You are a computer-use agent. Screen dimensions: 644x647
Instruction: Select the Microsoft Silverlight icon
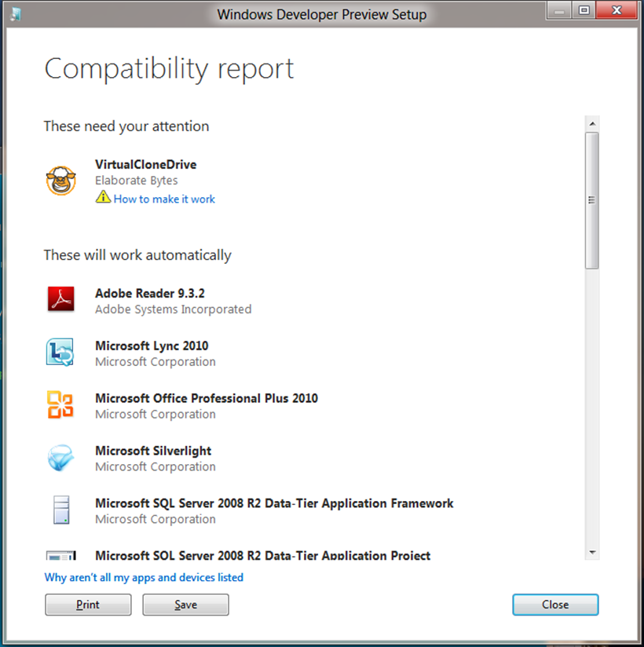pyautogui.click(x=60, y=458)
